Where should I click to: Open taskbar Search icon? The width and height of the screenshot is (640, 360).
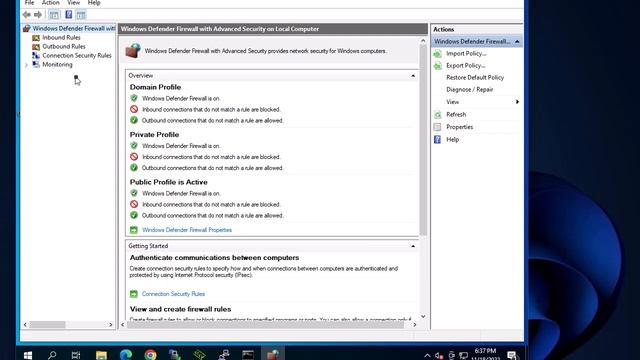[52, 355]
